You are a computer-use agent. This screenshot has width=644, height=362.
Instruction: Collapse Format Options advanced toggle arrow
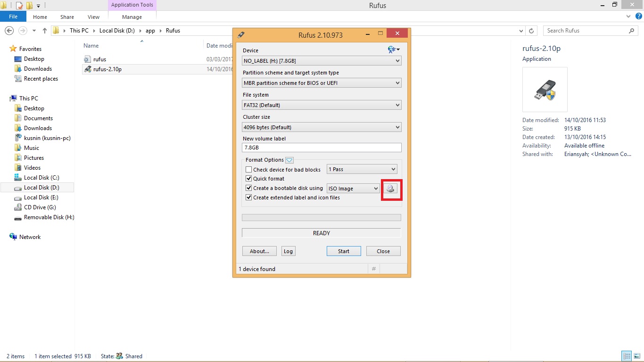(289, 160)
